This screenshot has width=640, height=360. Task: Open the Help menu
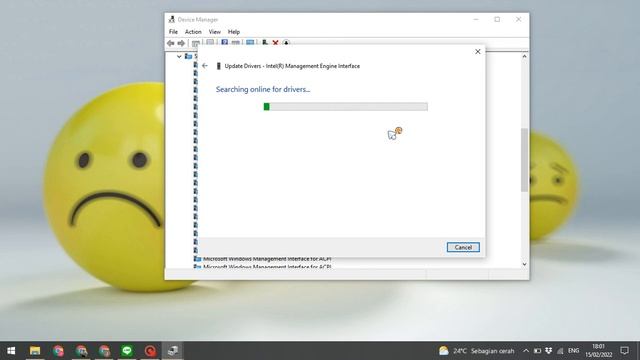point(234,32)
